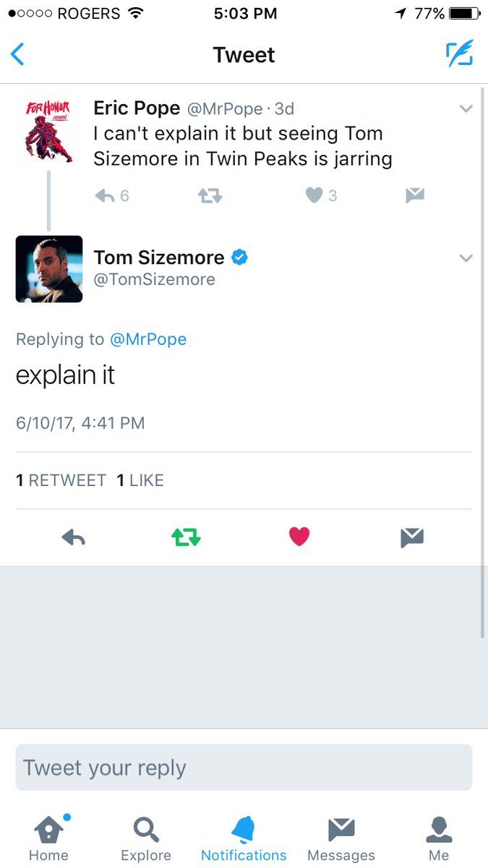Expand options chevron on Tom Sizemore's tweet
488x868 pixels.
point(466,258)
